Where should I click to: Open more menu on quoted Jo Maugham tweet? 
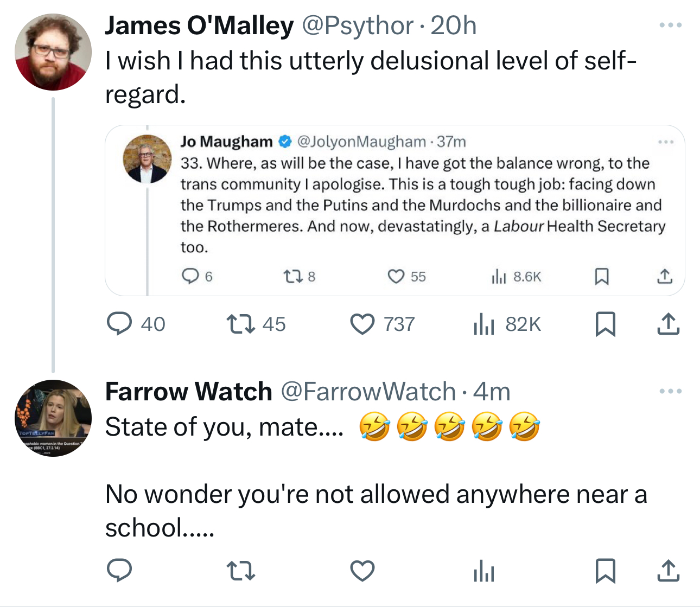(666, 142)
